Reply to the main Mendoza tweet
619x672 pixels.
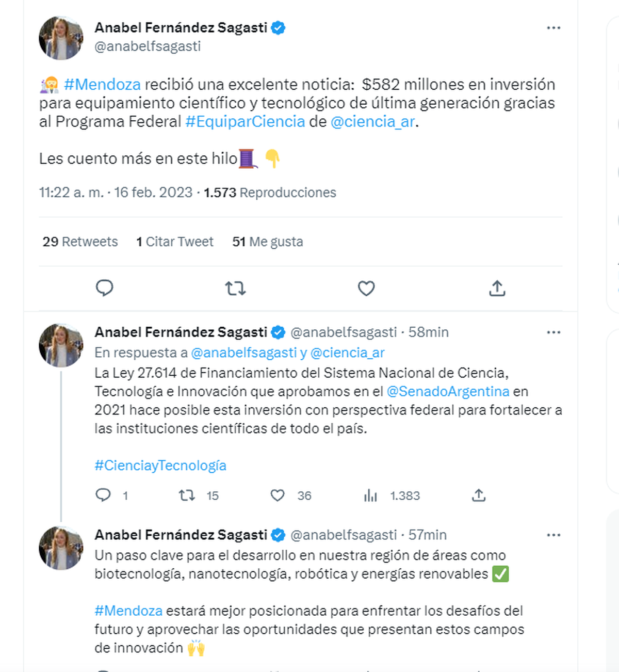click(x=105, y=288)
